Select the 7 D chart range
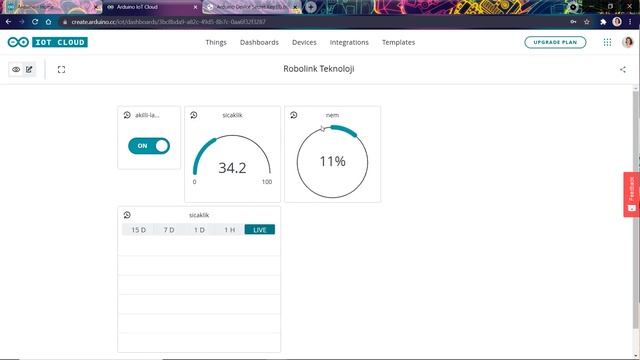 point(169,230)
